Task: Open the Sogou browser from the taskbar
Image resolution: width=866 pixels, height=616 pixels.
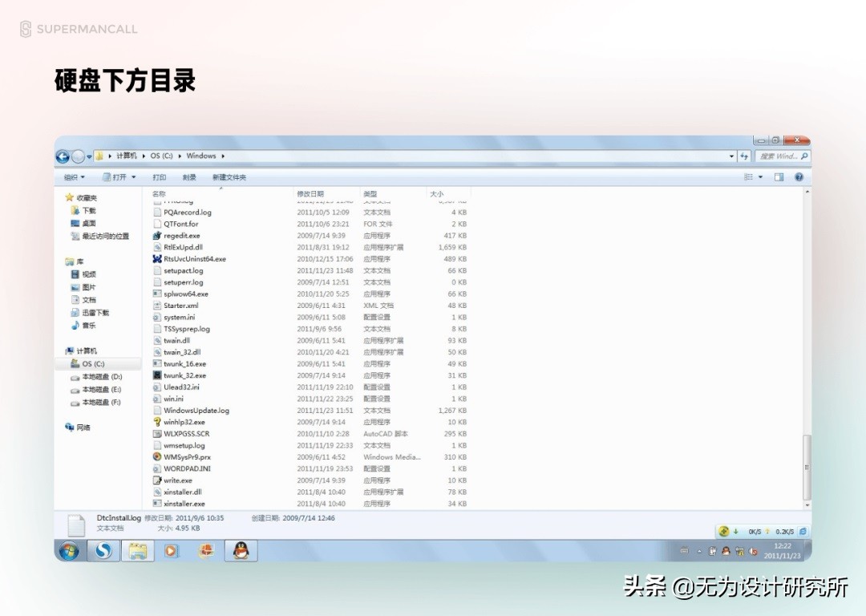Action: [x=103, y=551]
